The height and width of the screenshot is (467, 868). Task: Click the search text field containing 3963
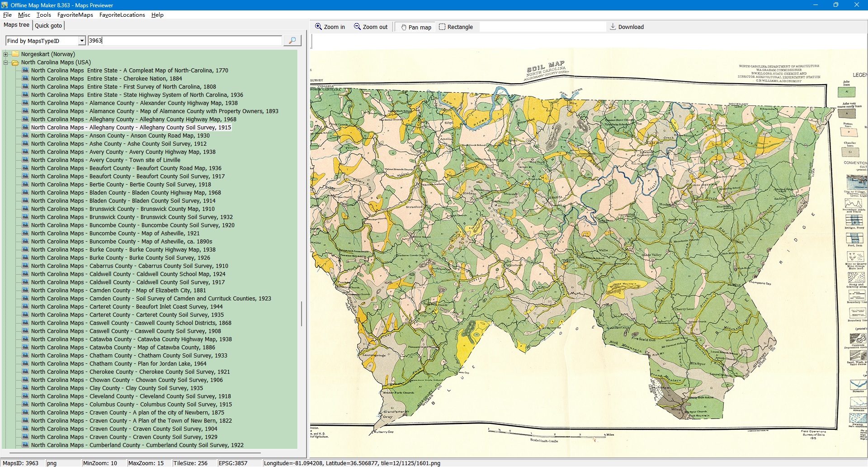185,41
